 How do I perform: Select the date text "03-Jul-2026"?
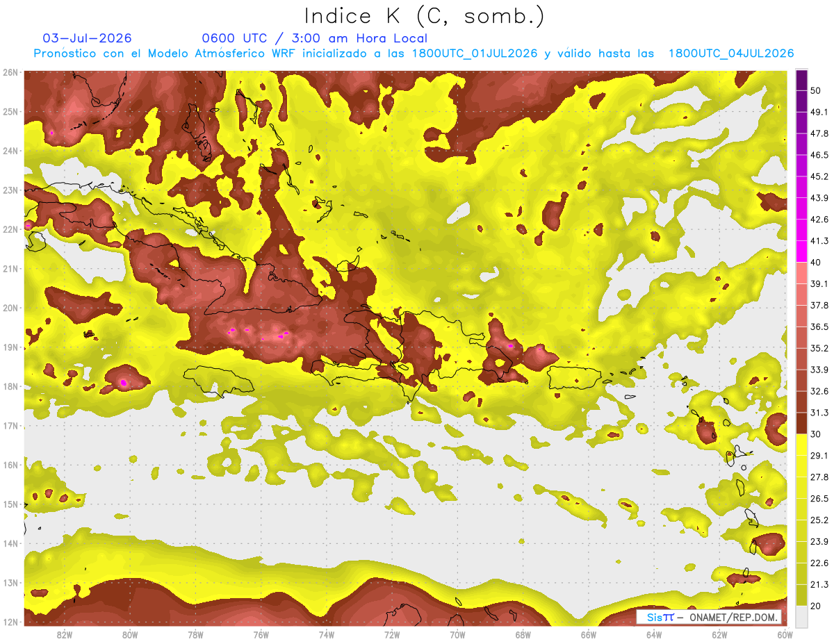(87, 38)
